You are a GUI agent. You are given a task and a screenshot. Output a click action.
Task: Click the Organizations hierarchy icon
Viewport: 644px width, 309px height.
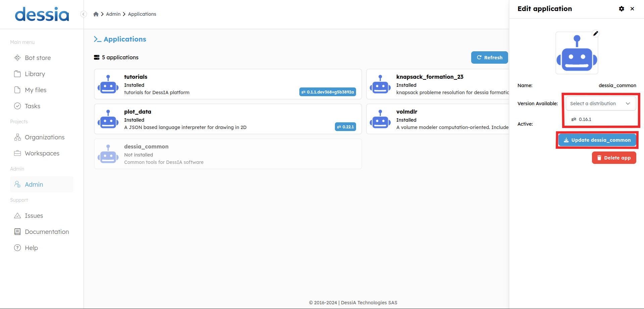[17, 137]
